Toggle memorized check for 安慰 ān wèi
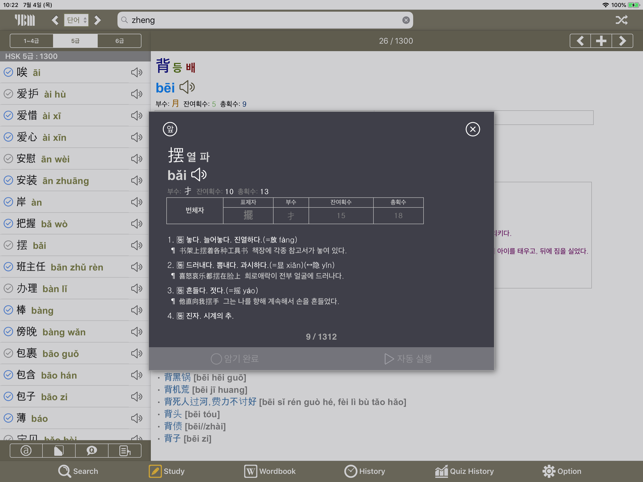This screenshot has height=482, width=643. point(8,159)
